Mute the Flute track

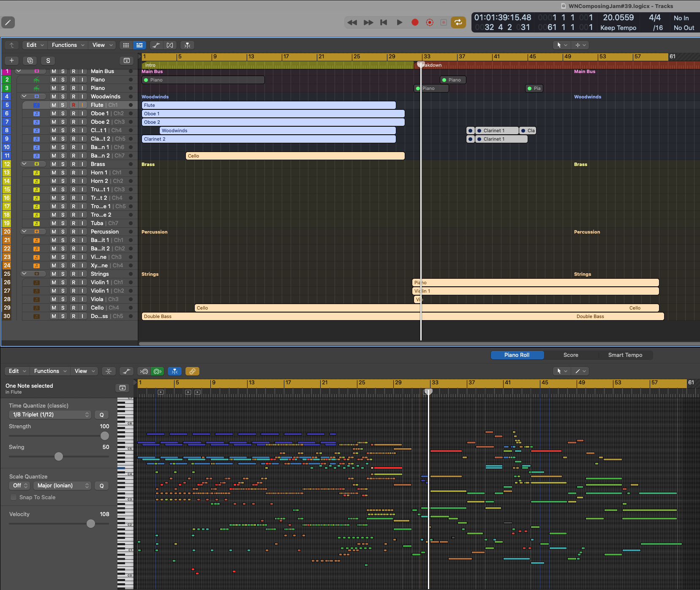[54, 105]
